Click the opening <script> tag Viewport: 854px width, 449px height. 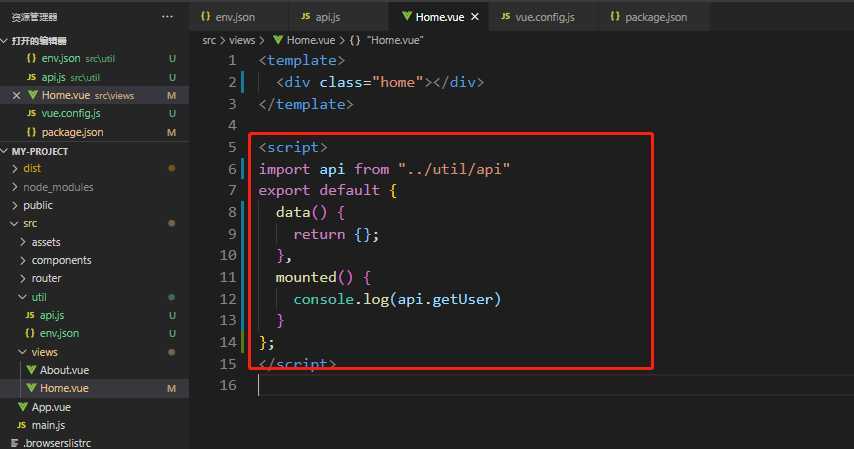[293, 147]
